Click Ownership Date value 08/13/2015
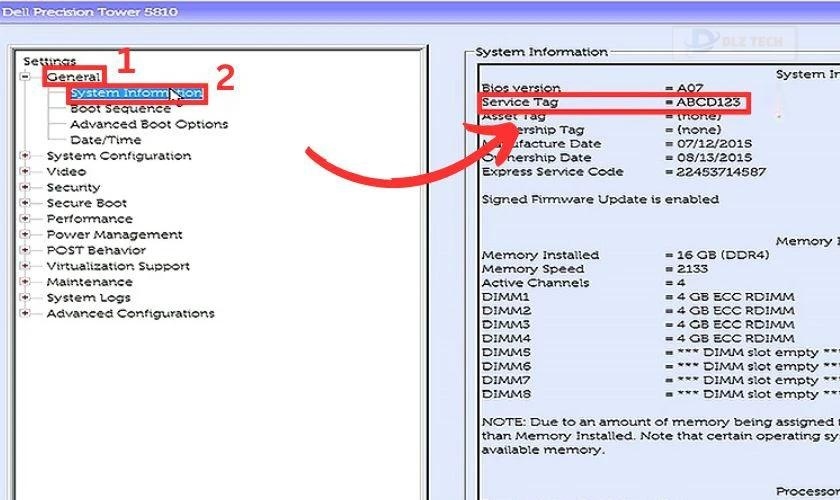Screen dimensions: 840x500 [x=714, y=158]
